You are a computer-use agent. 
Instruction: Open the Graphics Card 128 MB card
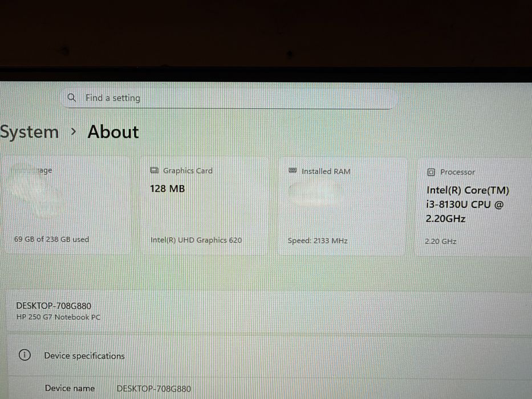point(206,206)
